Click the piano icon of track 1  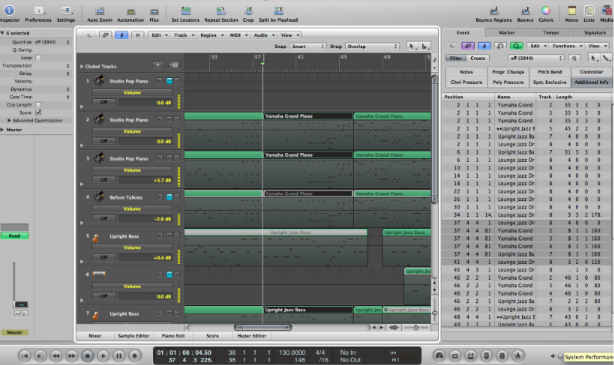click(x=99, y=81)
